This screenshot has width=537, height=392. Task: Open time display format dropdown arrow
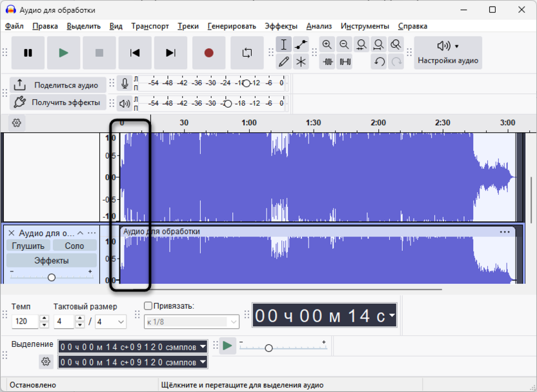click(x=392, y=315)
